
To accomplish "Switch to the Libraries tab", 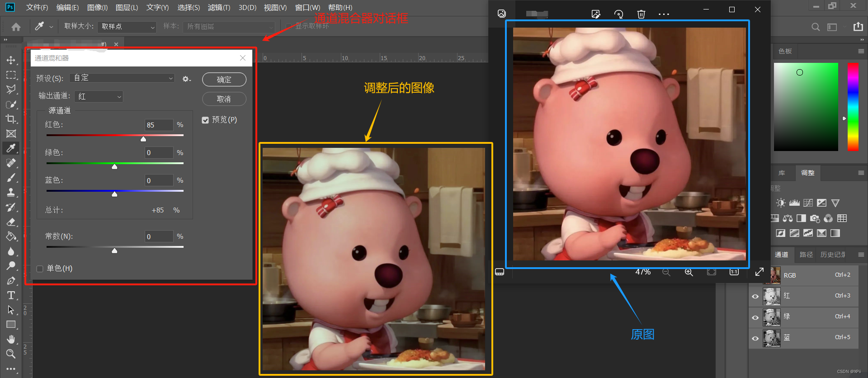I will click(782, 173).
